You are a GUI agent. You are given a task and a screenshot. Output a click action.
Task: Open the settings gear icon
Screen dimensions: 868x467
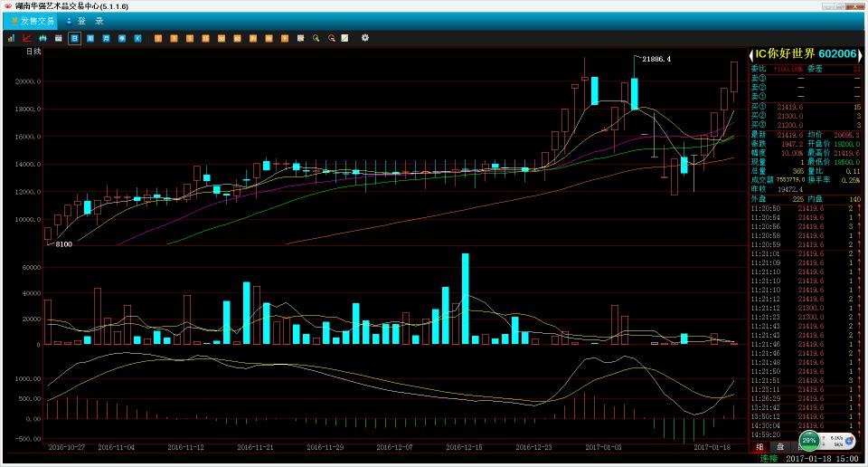tap(364, 38)
